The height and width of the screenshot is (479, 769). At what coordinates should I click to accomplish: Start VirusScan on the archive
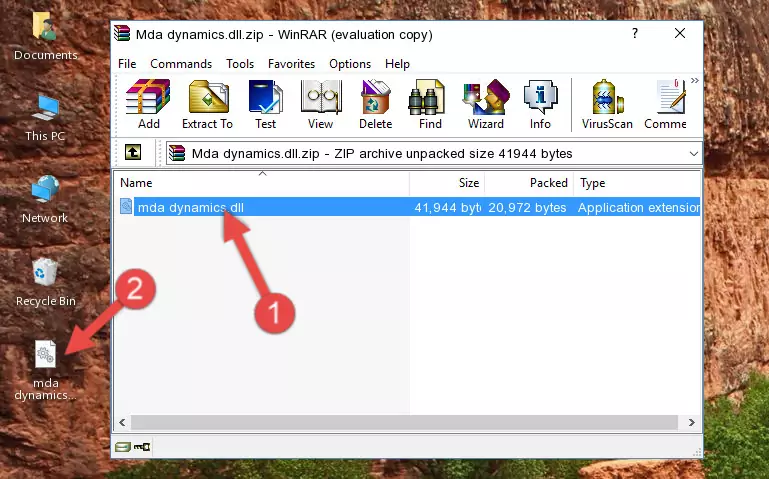607,104
